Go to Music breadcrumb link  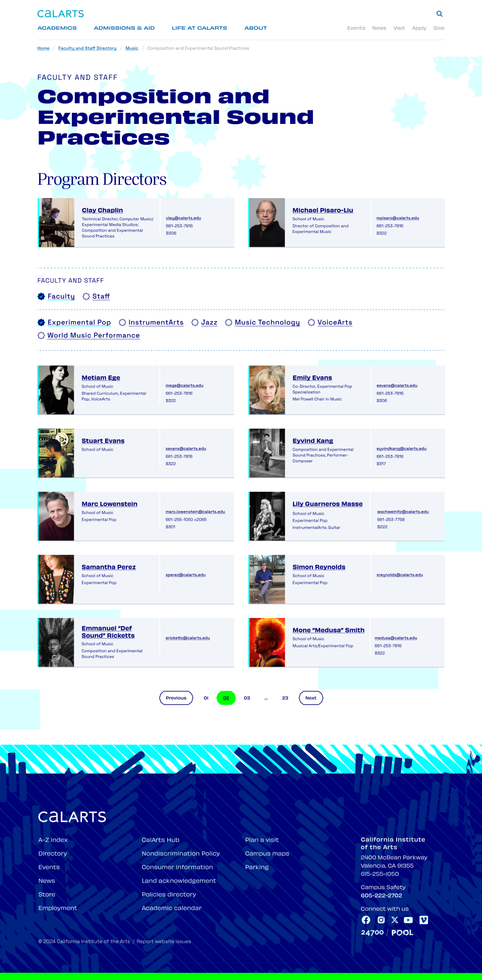coord(132,48)
